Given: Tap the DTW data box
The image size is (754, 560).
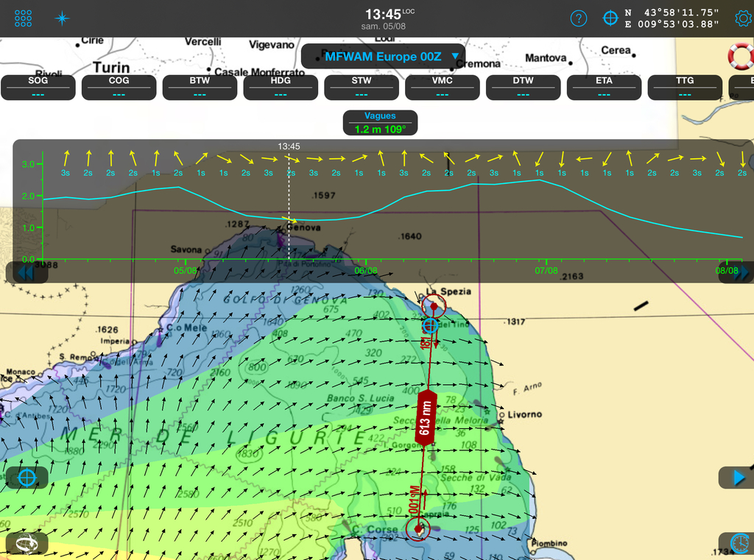Looking at the screenshot, I should tap(523, 88).
